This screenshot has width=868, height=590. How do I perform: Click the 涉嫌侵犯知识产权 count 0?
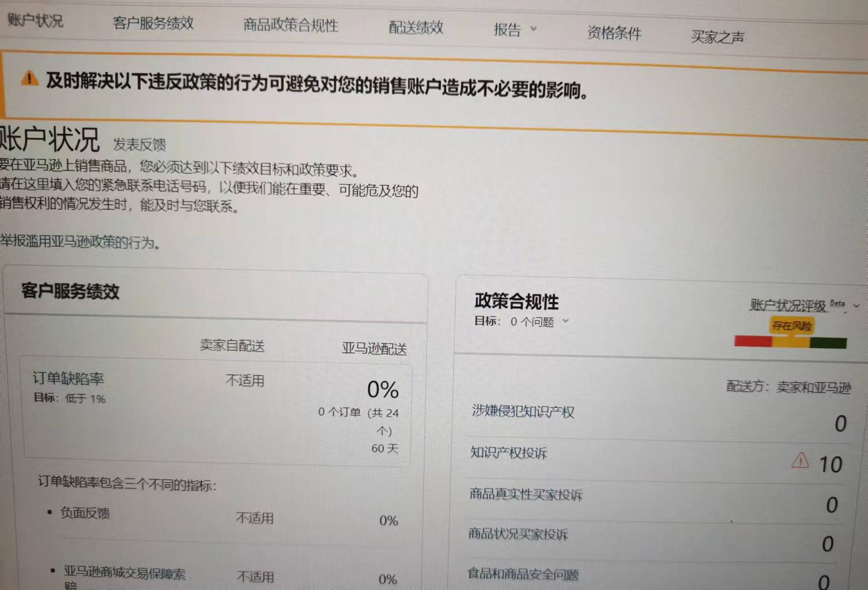[840, 424]
